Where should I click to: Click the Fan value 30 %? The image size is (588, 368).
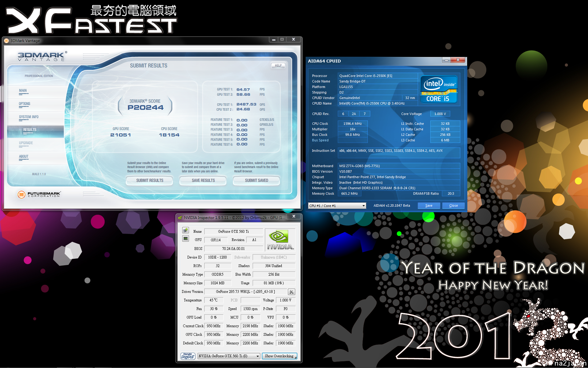213,309
